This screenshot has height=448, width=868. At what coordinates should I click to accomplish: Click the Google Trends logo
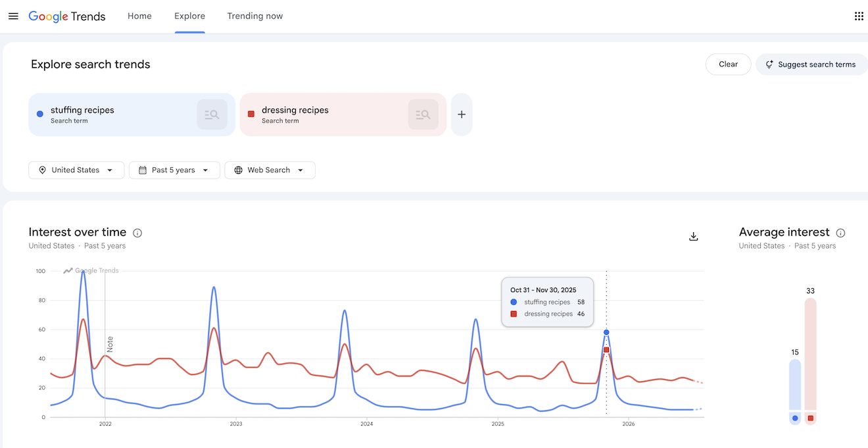[67, 16]
